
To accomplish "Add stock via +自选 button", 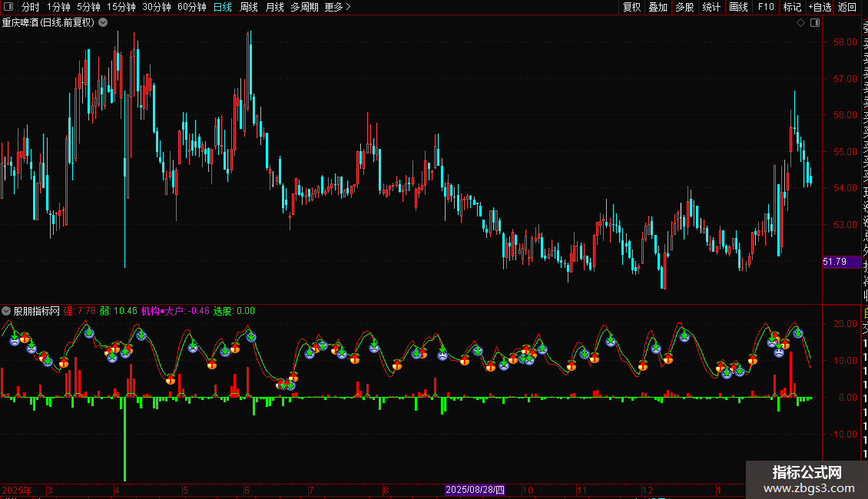I will click(x=820, y=7).
